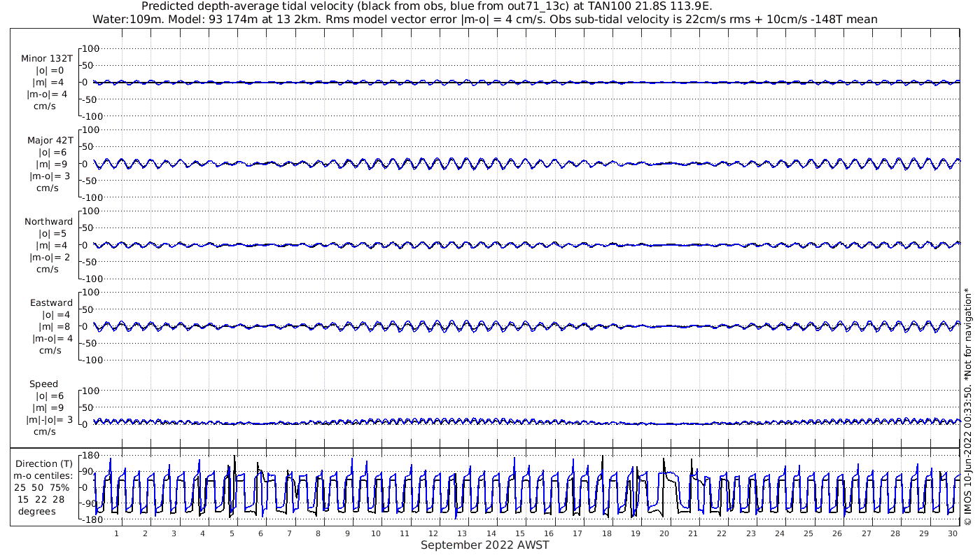Screen dimensions: 980x560
Task: Click day tick label '7' on x-axis
Action: (289, 533)
